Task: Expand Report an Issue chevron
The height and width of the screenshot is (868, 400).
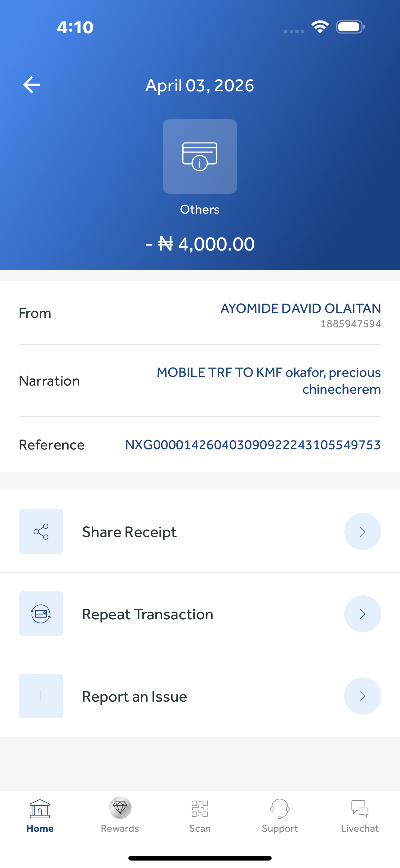Action: pos(362,696)
